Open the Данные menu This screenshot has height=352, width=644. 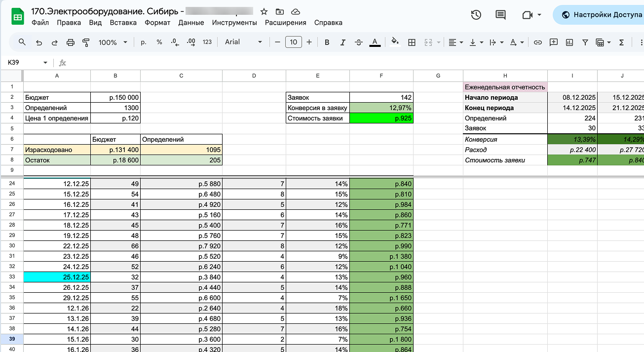191,23
